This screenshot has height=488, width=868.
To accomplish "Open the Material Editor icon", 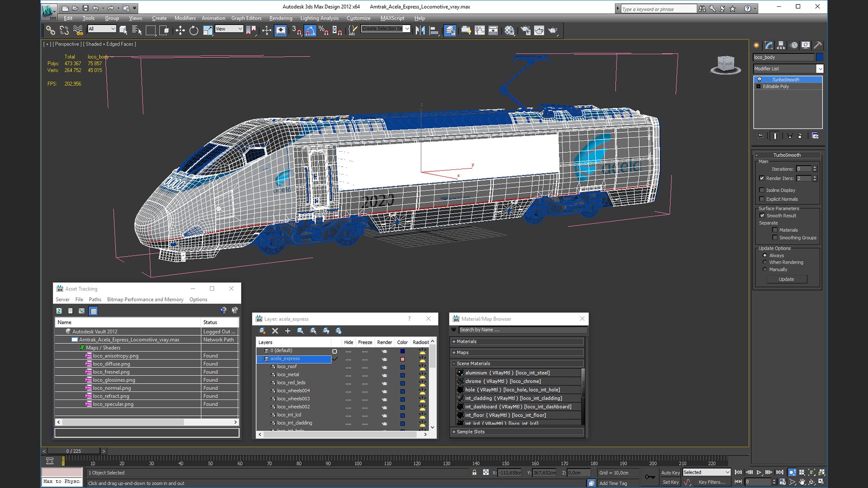I will [x=509, y=30].
